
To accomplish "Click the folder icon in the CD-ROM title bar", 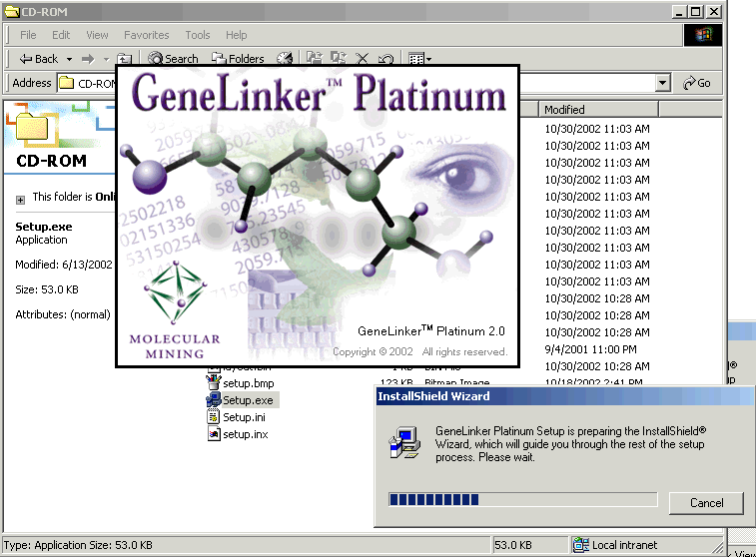I will (x=12, y=12).
